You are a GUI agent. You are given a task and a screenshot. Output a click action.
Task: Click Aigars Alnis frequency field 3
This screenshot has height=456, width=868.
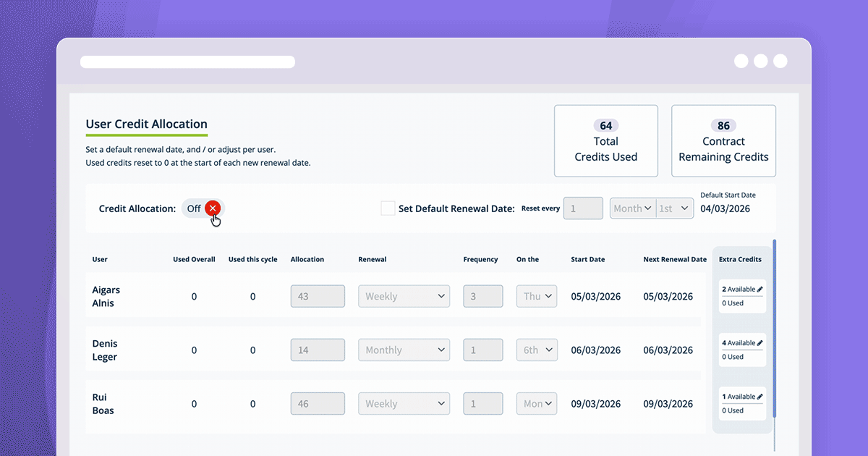point(483,296)
